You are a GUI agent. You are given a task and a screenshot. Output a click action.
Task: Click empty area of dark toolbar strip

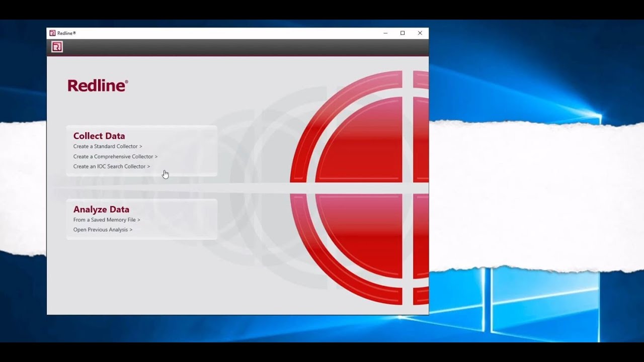[242, 47]
